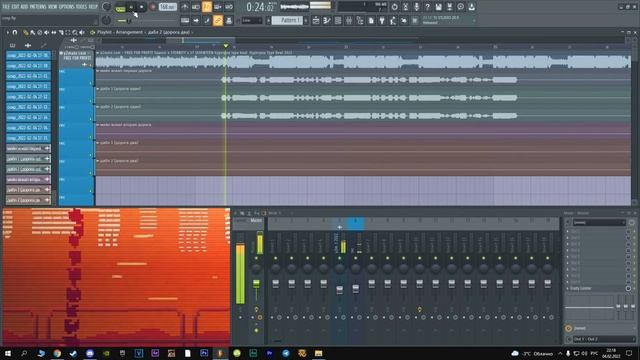Open the Channel rack toolbar icon
The width and height of the screenshot is (640, 360).
338,20
